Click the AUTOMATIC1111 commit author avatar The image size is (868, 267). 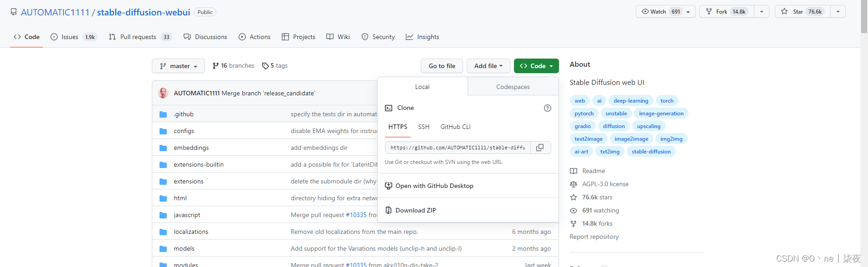tap(163, 93)
